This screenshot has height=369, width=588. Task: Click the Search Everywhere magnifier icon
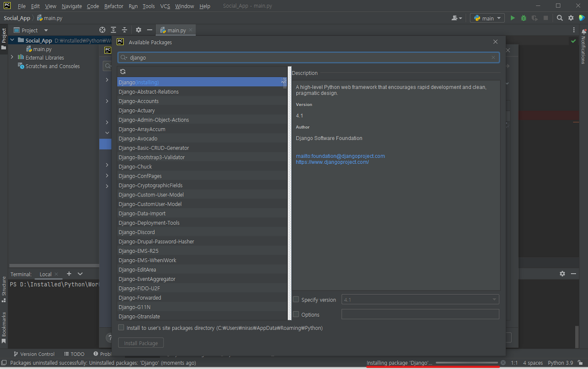(560, 18)
